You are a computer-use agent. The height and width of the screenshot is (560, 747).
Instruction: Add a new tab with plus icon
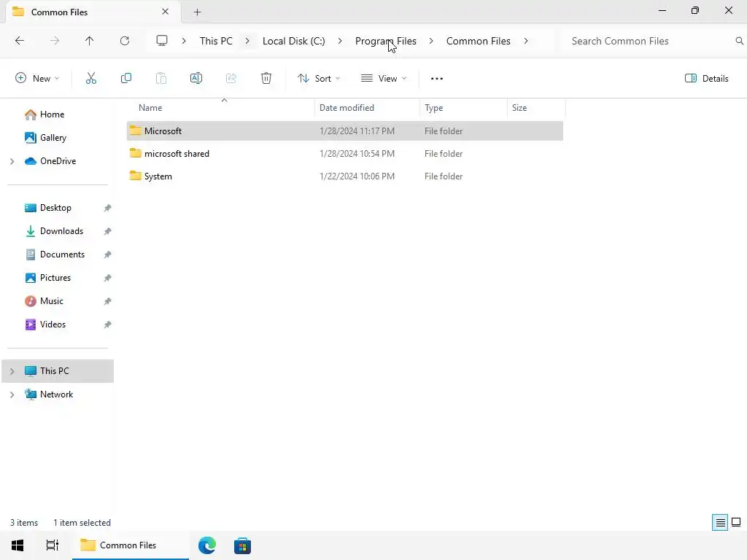point(197,12)
